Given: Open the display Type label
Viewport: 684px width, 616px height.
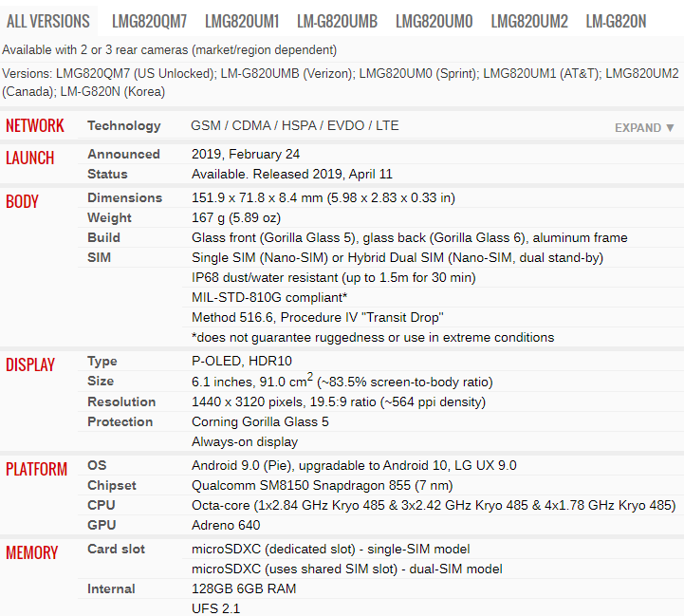Looking at the screenshot, I should coord(102,361).
